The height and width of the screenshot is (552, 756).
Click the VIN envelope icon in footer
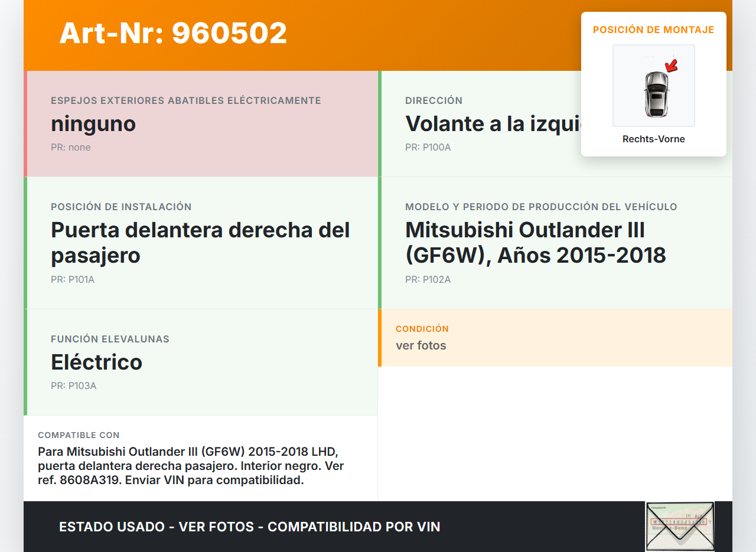679,526
